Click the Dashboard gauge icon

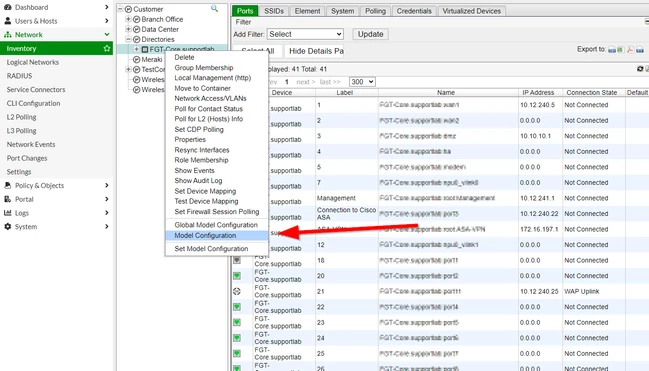(x=7, y=7)
